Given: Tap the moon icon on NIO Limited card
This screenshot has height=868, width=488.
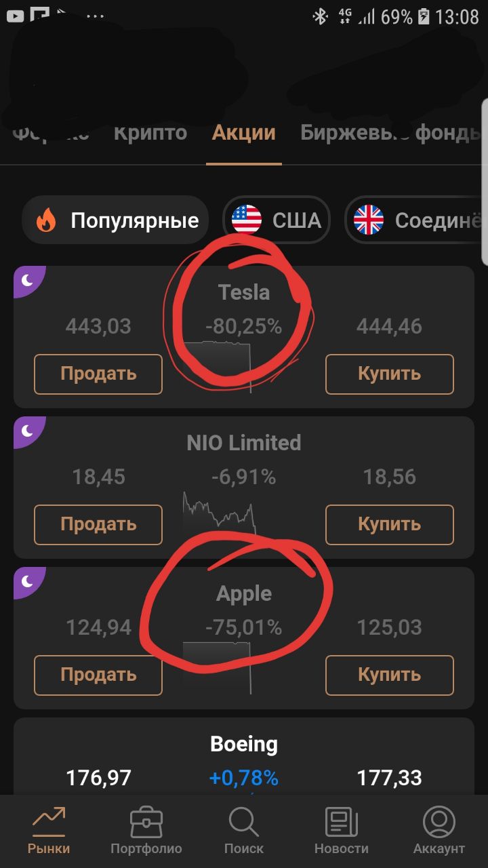Looking at the screenshot, I should (x=27, y=430).
